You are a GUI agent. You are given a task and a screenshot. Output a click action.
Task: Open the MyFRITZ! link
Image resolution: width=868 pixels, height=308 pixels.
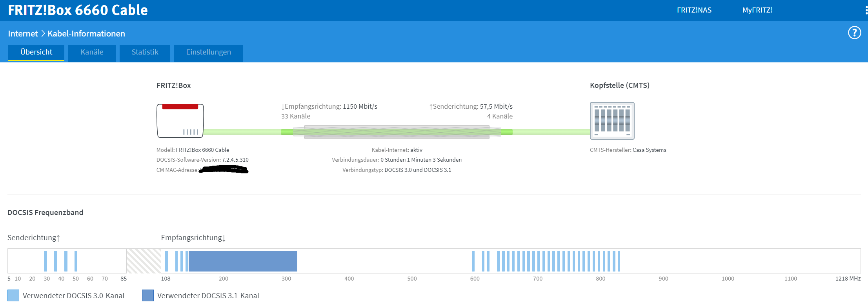click(x=757, y=10)
